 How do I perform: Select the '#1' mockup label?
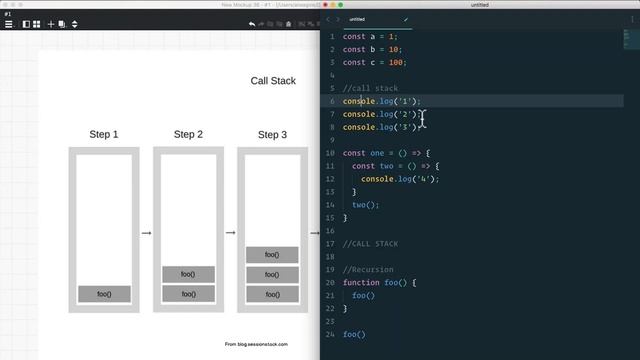(x=8, y=14)
